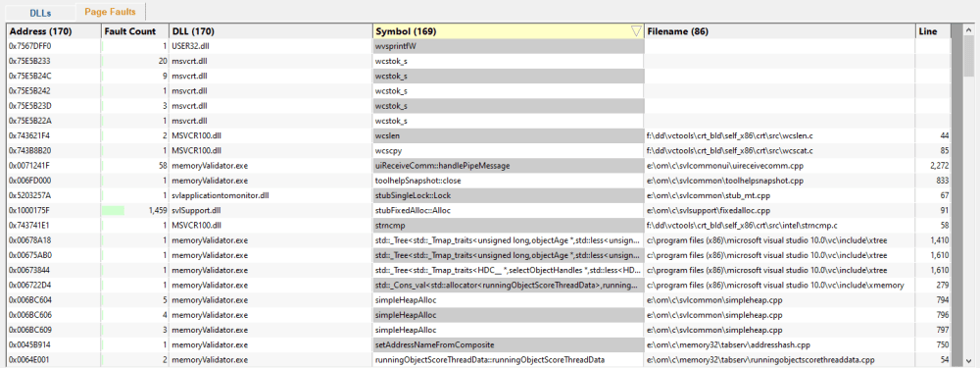Click the strncmp.c filename cell
980x368 pixels.
pyautogui.click(x=779, y=226)
